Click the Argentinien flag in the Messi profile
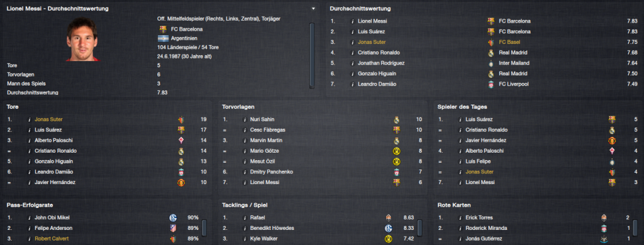This screenshot has width=644, height=245. coord(163,38)
